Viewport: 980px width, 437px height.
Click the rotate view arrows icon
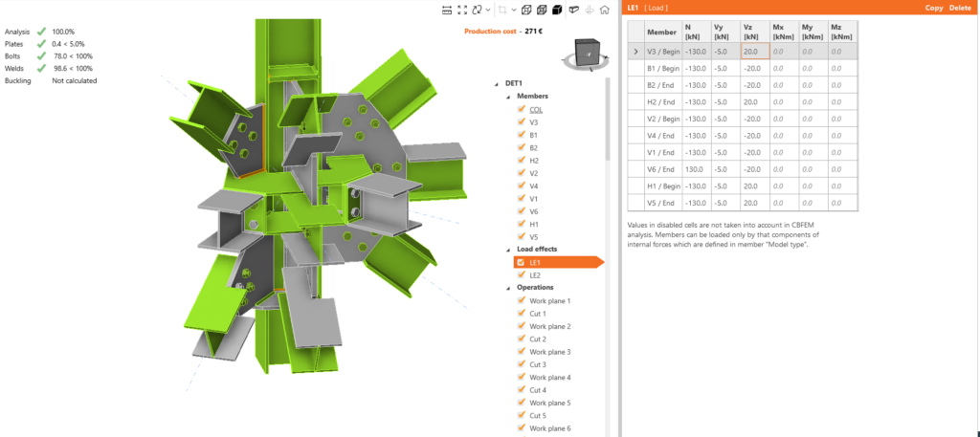(x=479, y=10)
